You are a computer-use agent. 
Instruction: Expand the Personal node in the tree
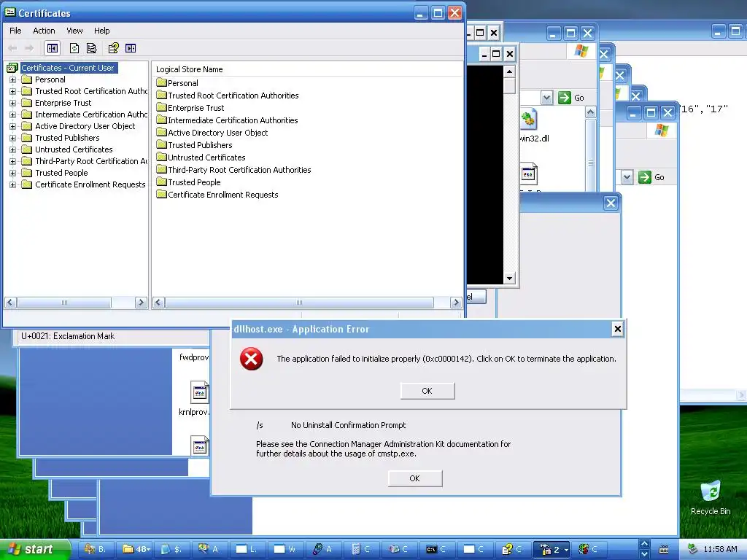point(13,79)
